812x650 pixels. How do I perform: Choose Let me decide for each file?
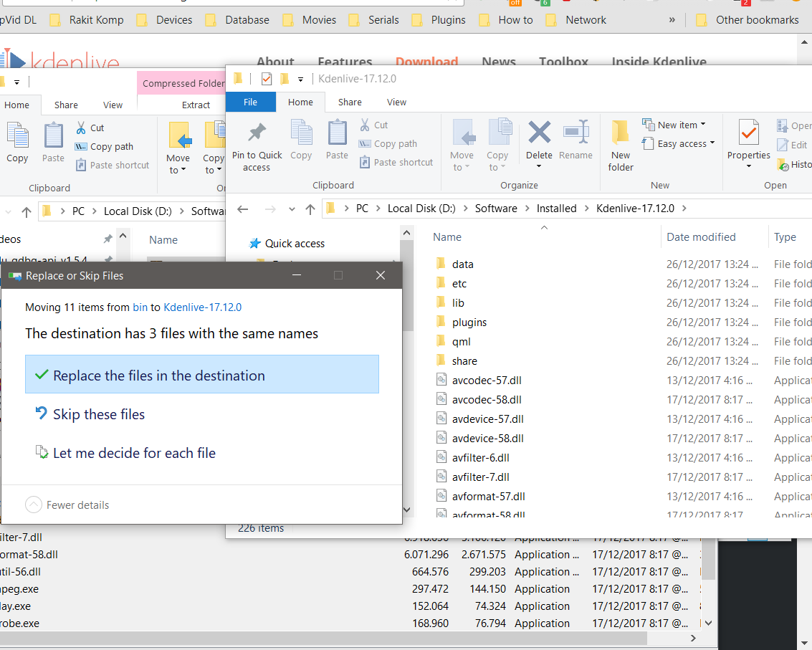click(125, 453)
